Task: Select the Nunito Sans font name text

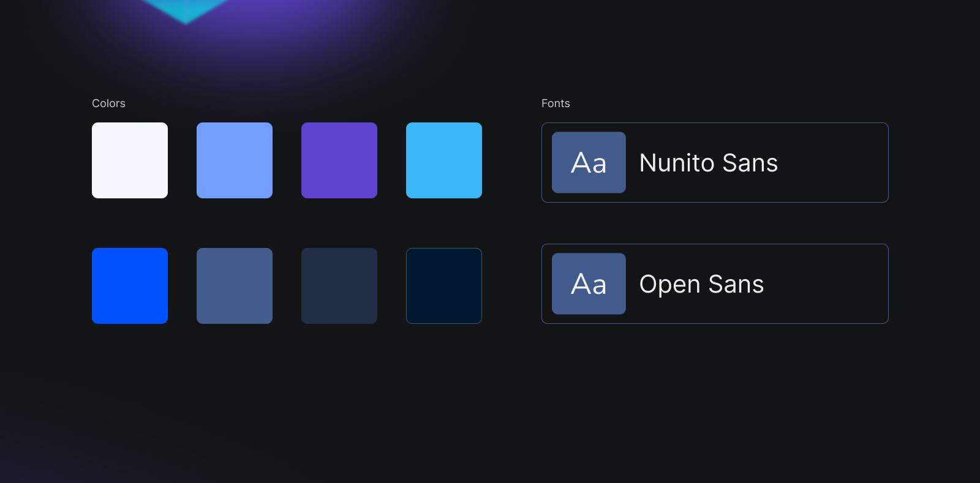Action: (708, 163)
